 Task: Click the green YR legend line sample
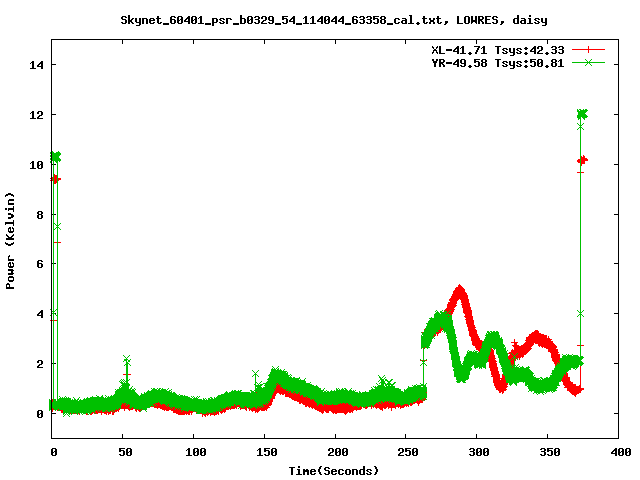point(588,62)
